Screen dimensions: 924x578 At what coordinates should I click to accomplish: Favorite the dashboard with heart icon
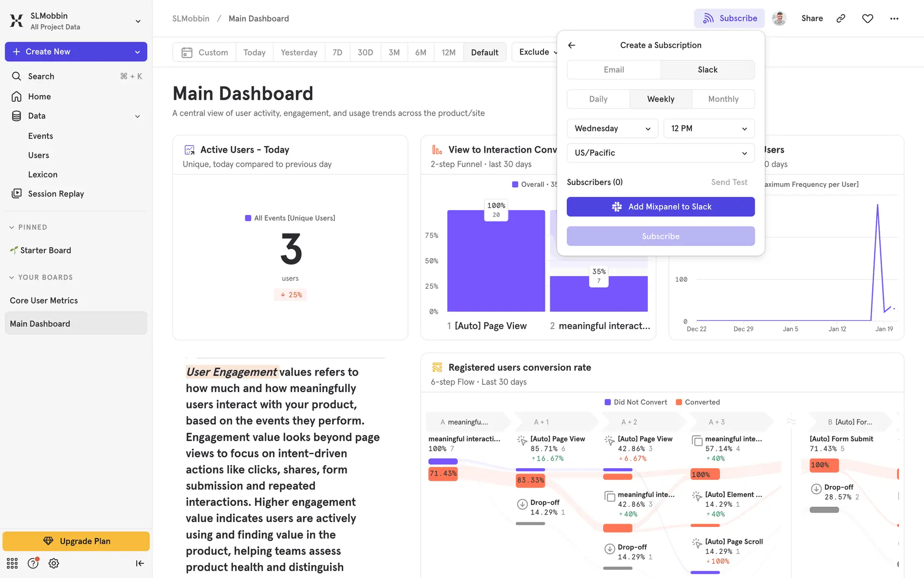tap(867, 18)
